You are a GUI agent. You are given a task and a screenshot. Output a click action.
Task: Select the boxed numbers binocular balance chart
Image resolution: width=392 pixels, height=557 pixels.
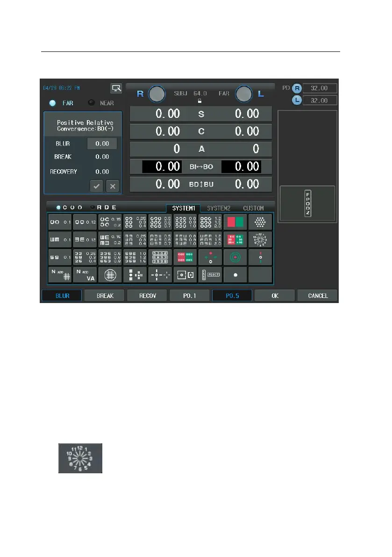[160, 257]
